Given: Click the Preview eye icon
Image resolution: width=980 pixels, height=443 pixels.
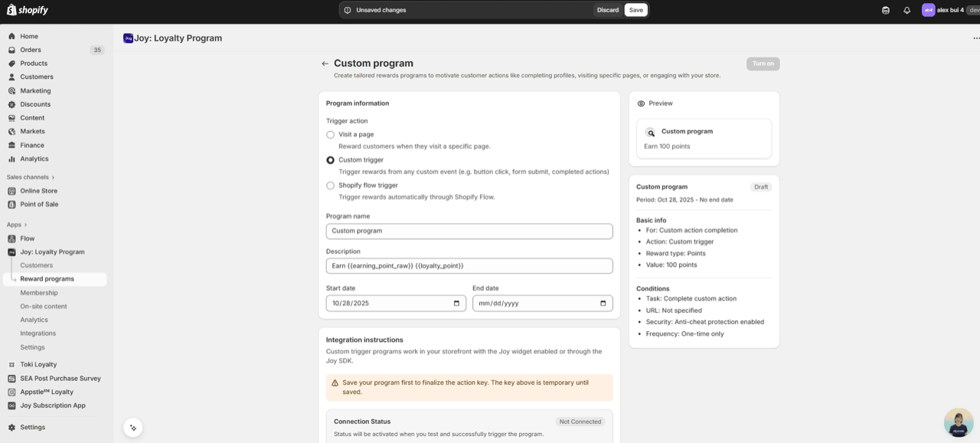Looking at the screenshot, I should (x=641, y=103).
